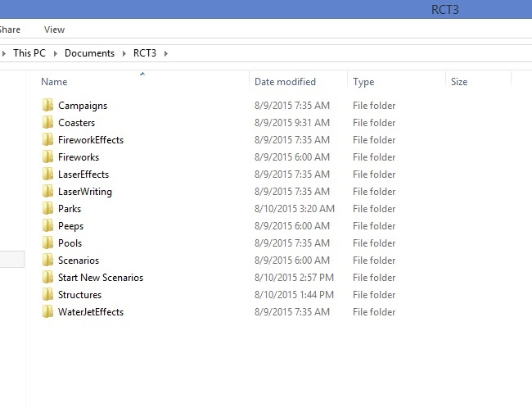Click the Peeps folder icon
This screenshot has height=408, width=532.
47,226
